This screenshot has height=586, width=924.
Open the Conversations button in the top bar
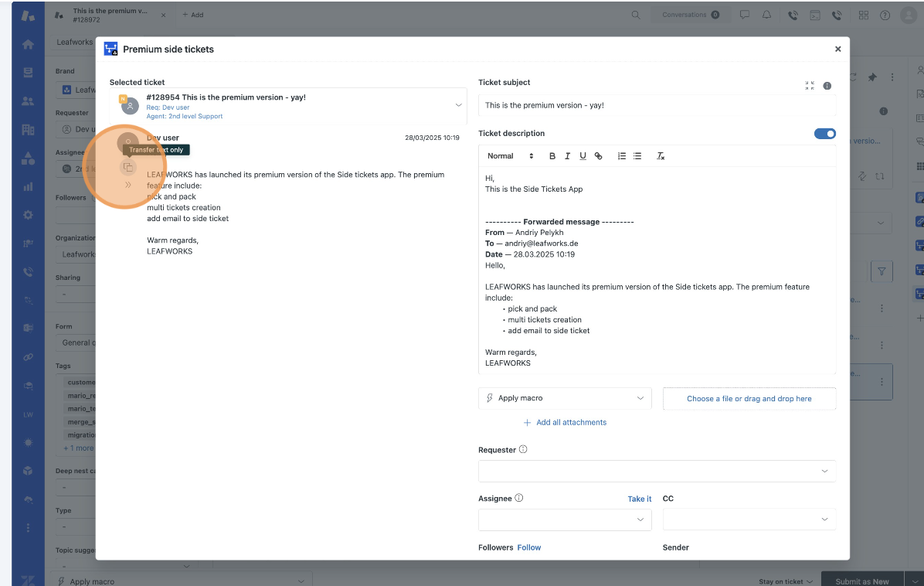tap(691, 15)
